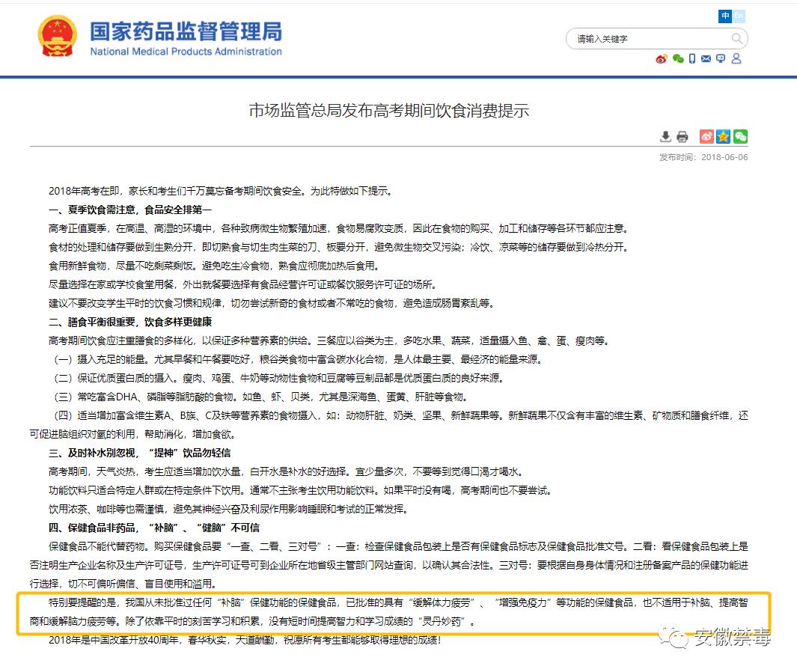Viewport: 797px width, 672px height.
Task: Share article to Weibo
Action: (706, 136)
